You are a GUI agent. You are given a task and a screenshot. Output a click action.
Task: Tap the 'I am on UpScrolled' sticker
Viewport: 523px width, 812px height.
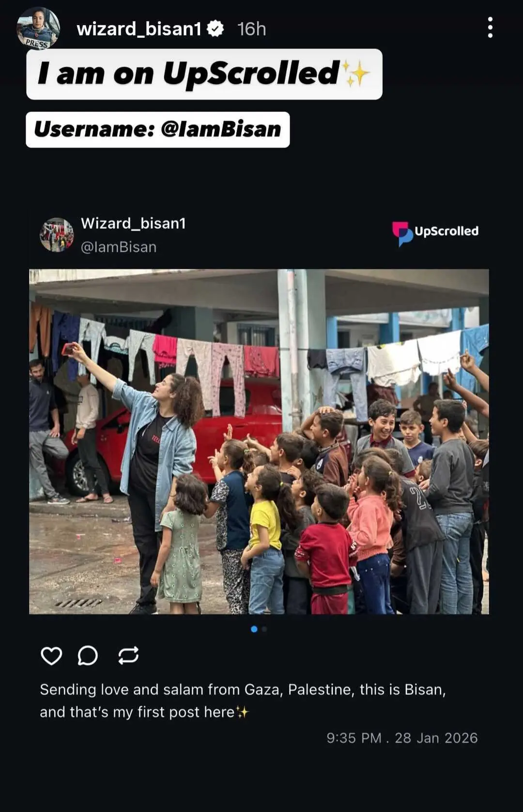(x=204, y=74)
